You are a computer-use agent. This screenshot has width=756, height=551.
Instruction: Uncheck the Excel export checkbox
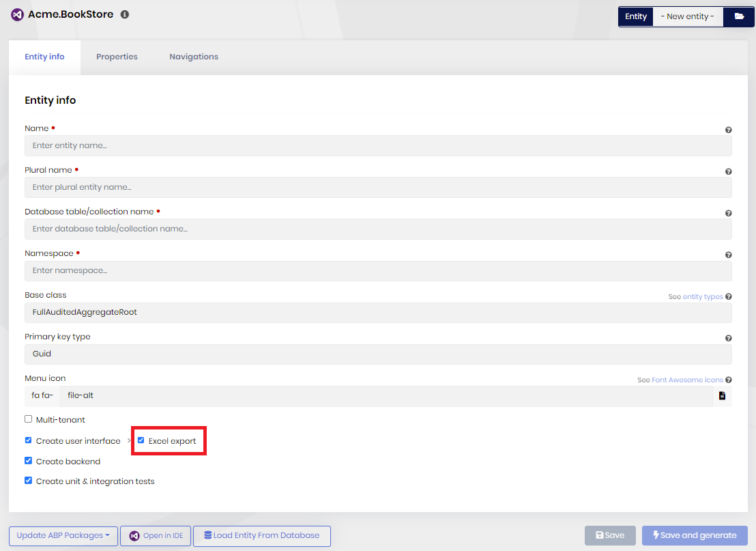coord(141,440)
